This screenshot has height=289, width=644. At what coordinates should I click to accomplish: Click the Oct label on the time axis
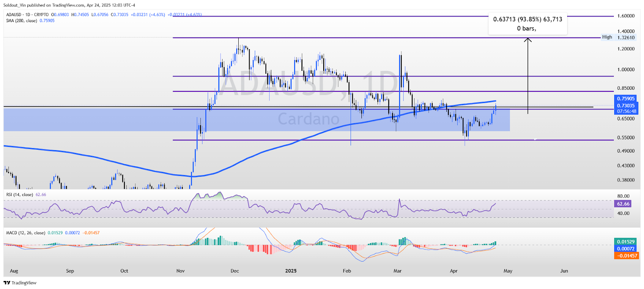pyautogui.click(x=124, y=271)
